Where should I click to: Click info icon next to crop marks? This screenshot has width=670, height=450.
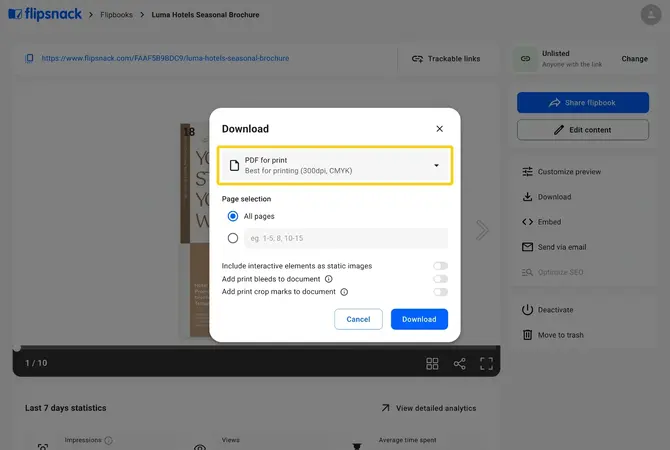click(344, 292)
